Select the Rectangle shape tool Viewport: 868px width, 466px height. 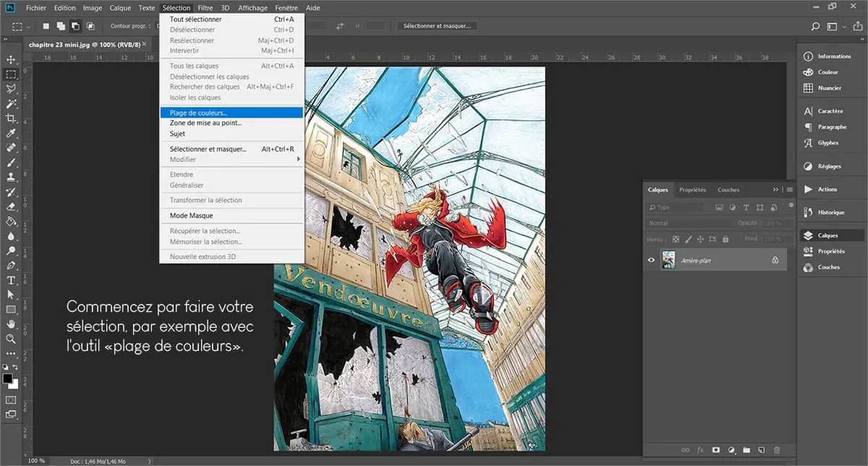[x=11, y=310]
